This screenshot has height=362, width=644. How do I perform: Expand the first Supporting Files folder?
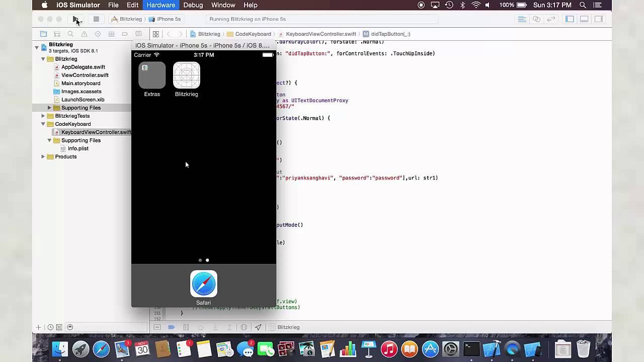point(49,108)
